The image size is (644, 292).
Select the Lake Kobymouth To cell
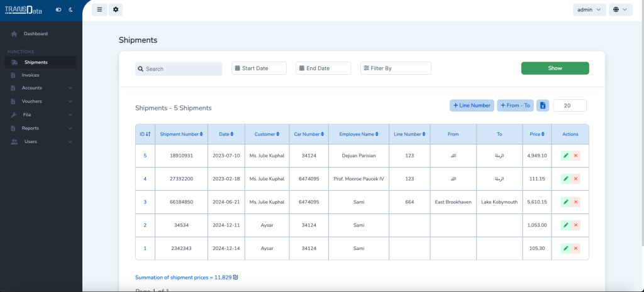499,202
